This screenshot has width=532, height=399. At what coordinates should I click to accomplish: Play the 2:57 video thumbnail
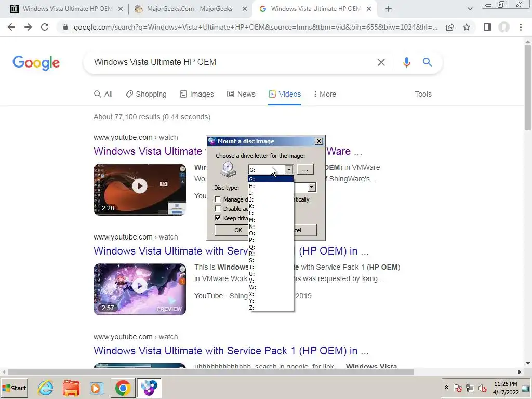tap(140, 289)
